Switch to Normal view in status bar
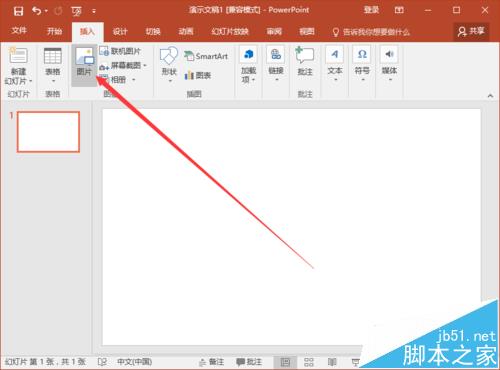Viewport: 500px width, 370px height. pos(285,362)
